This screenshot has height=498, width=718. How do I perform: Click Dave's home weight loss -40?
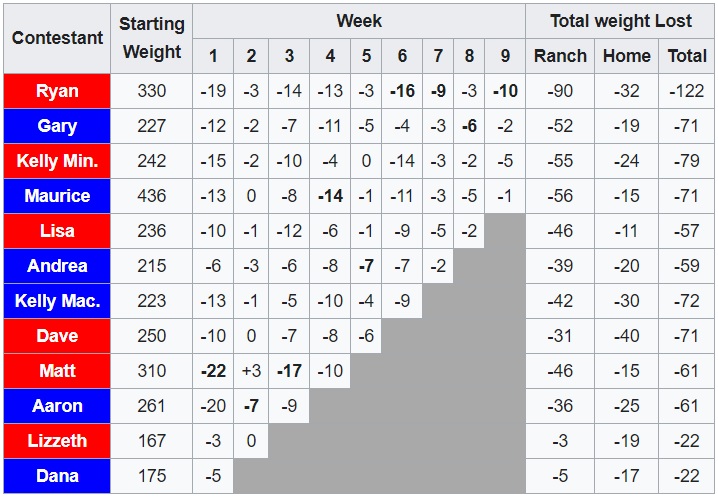tap(626, 336)
